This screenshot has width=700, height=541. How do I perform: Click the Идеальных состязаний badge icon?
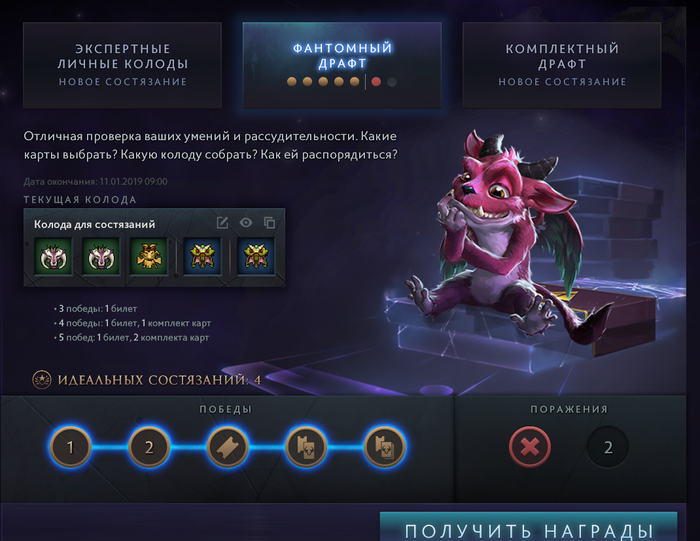pyautogui.click(x=42, y=380)
